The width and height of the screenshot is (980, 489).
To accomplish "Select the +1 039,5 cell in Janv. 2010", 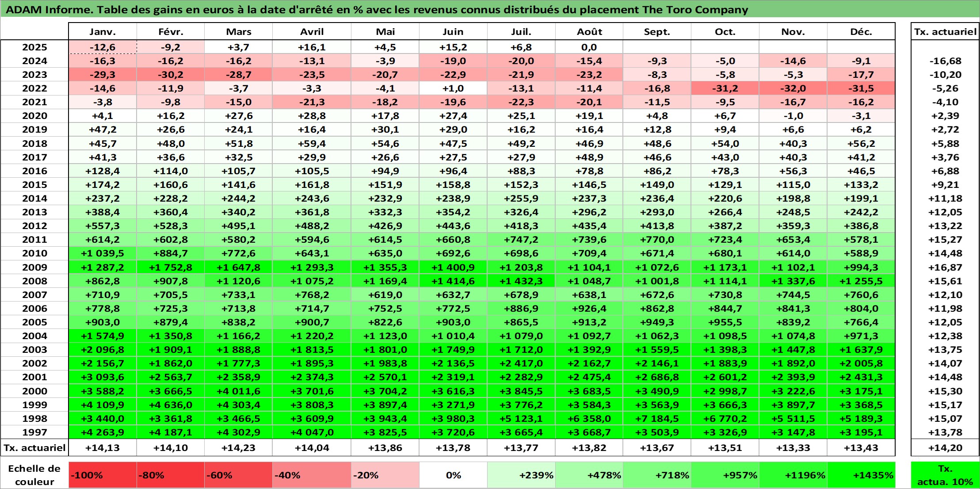I will click(x=103, y=253).
